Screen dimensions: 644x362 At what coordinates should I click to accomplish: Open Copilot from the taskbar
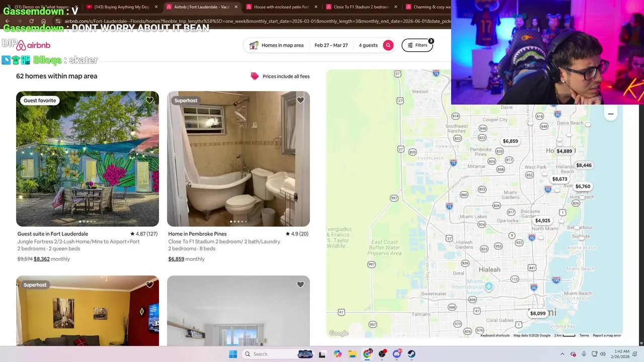click(x=338, y=354)
